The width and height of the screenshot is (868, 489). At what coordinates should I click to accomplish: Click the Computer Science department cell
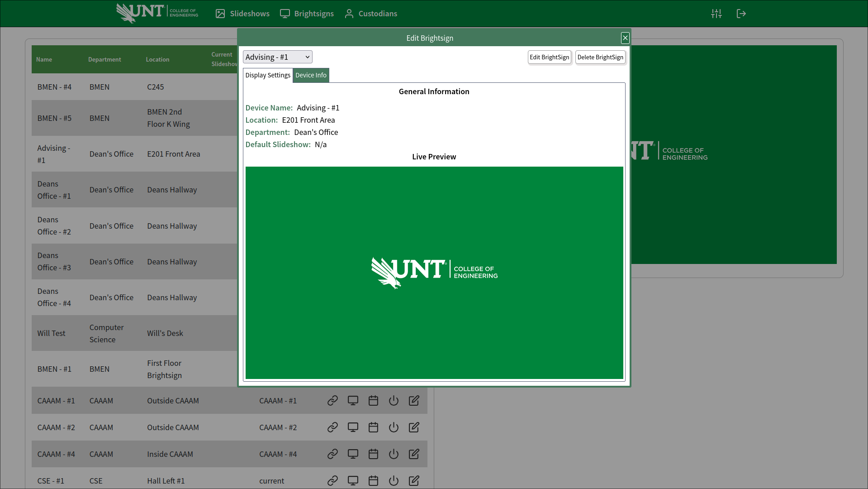click(106, 333)
